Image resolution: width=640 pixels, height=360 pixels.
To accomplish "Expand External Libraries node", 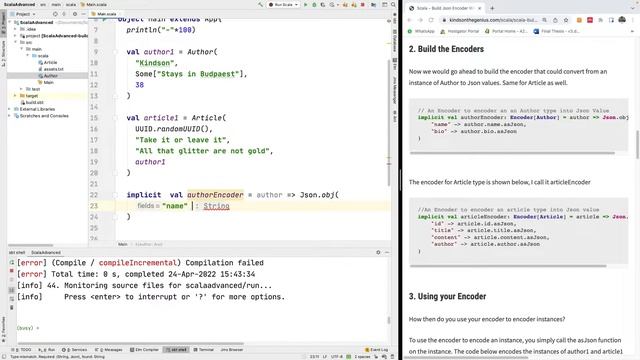I will point(10,109).
